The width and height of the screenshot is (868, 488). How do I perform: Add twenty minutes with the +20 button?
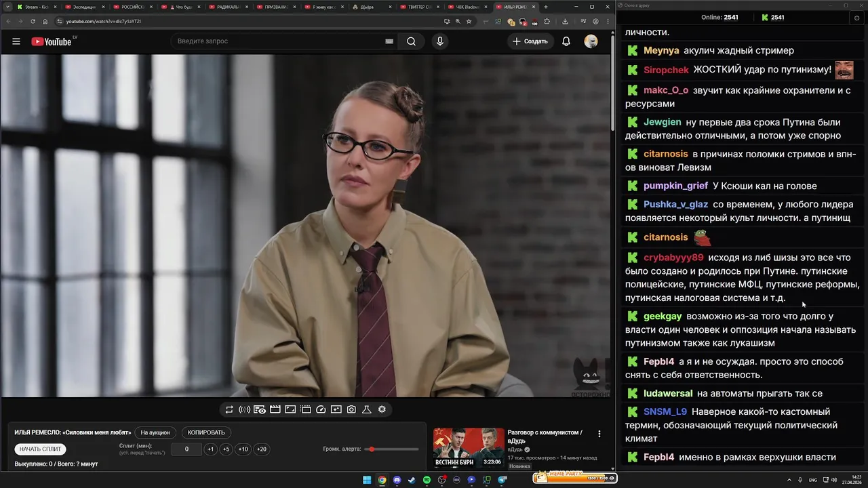261,449
